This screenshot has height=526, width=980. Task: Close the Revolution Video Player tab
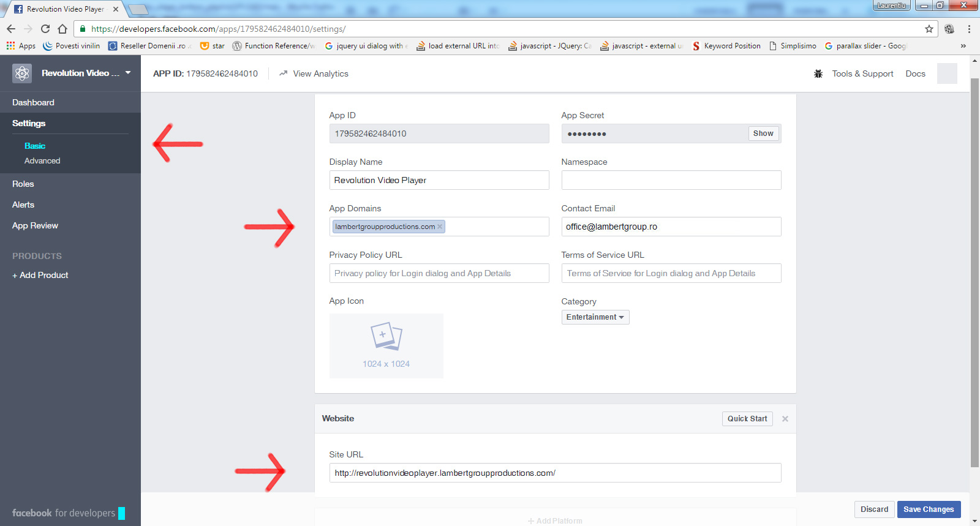click(x=116, y=9)
